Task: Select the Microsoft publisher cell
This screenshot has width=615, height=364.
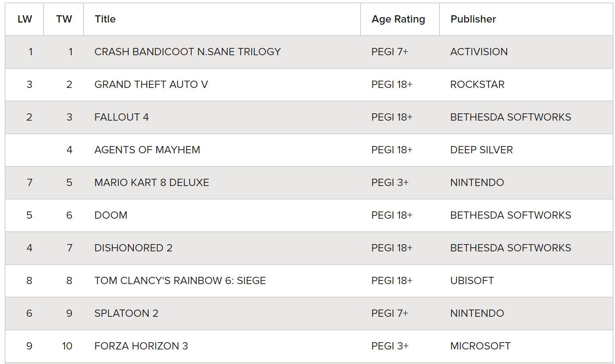Action: click(x=480, y=346)
